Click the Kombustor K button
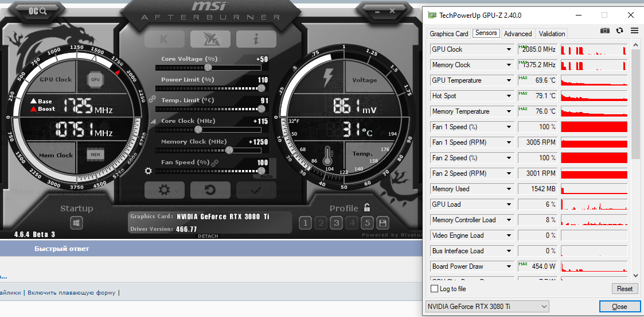This screenshot has width=644, height=317. click(164, 39)
